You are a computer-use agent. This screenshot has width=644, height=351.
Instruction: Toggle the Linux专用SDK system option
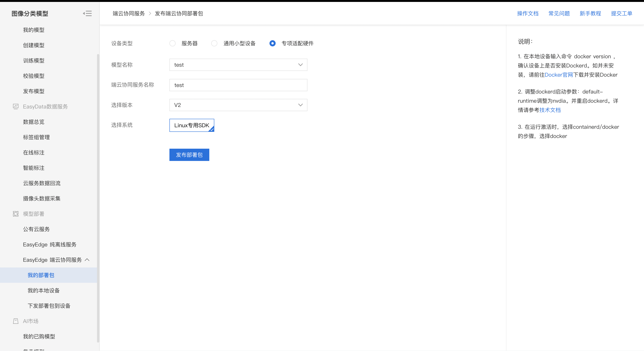[192, 125]
